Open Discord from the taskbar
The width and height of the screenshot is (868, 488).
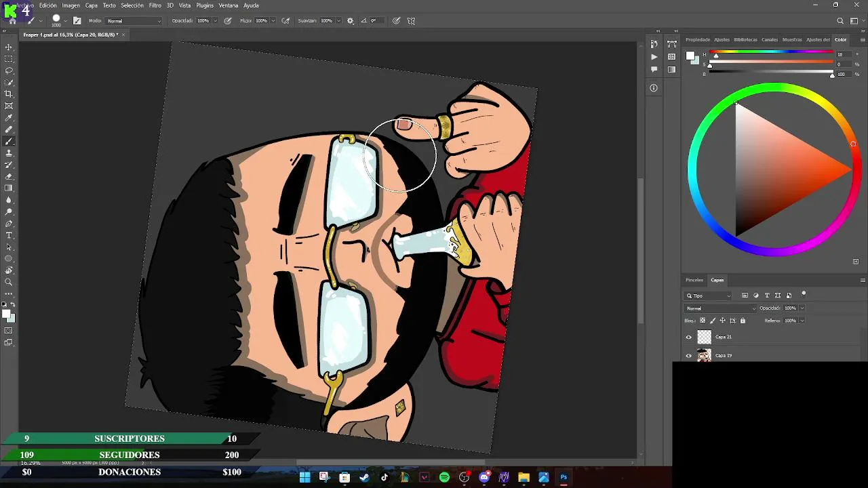coord(484,477)
